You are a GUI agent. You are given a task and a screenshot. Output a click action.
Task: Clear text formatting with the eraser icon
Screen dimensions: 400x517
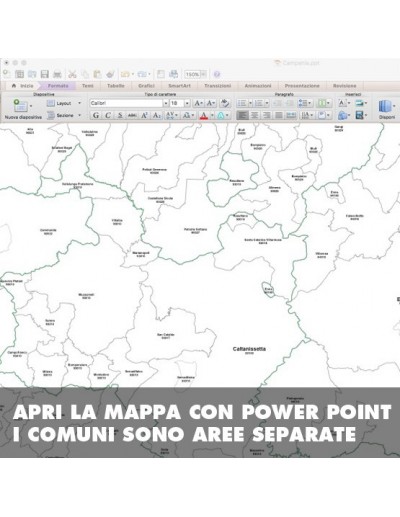pyautogui.click(x=225, y=103)
